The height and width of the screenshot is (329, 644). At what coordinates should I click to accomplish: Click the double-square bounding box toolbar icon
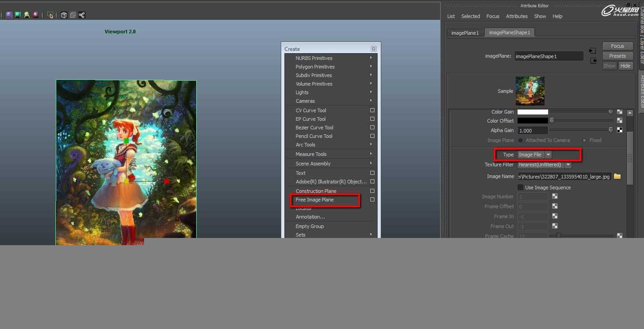tap(72, 15)
